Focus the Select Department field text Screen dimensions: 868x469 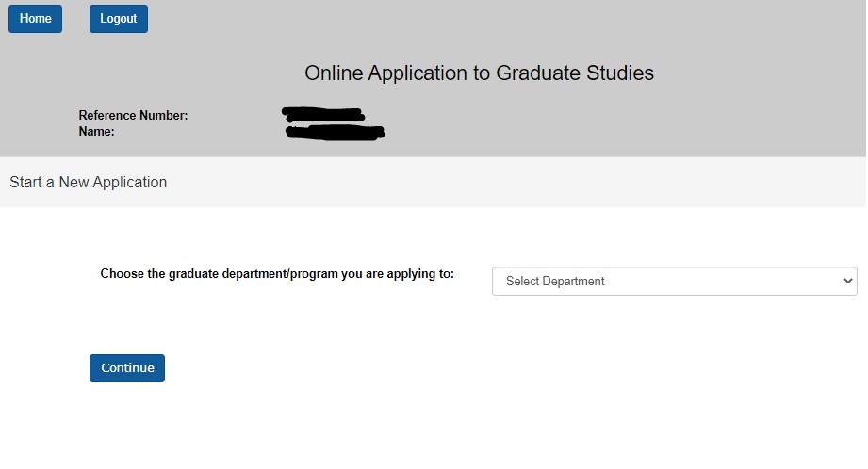point(555,281)
